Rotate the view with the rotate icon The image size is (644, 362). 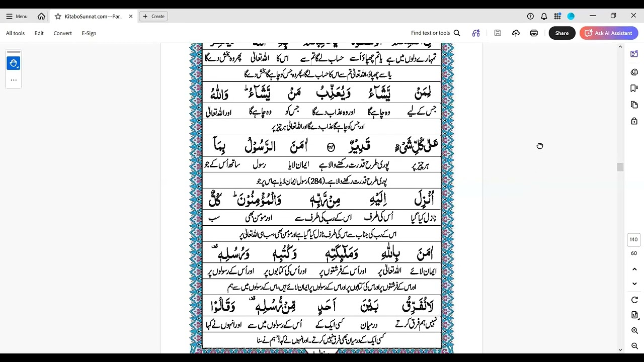[634, 300]
